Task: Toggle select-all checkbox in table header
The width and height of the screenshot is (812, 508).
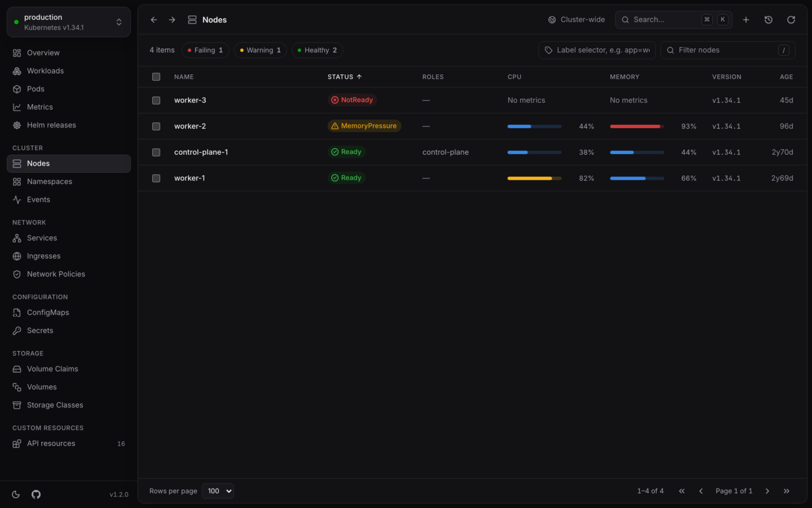Action: 156,77
